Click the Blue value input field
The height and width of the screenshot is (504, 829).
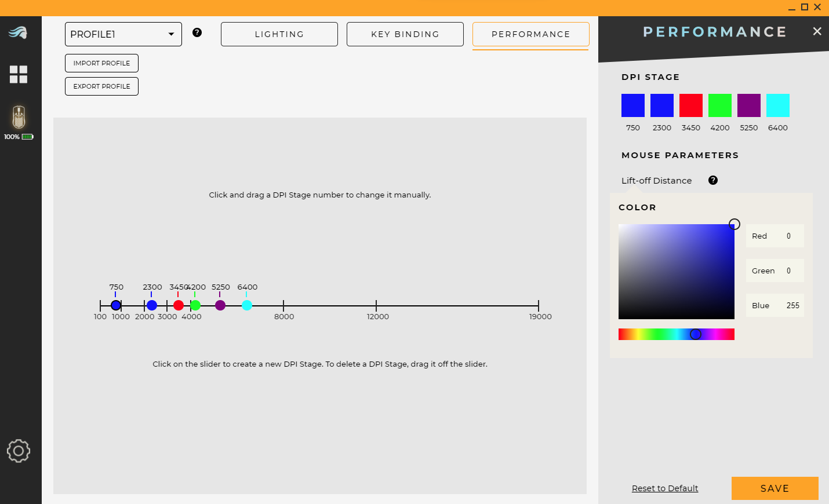[x=775, y=305]
